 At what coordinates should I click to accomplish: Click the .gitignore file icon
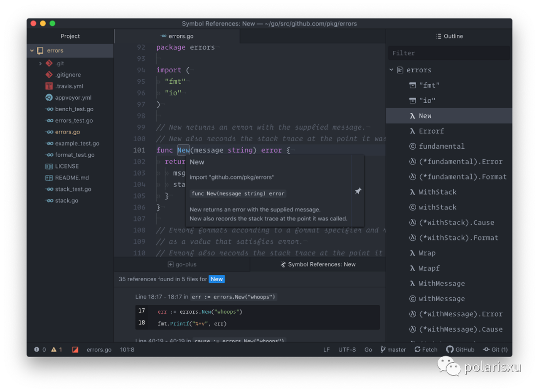tap(49, 74)
